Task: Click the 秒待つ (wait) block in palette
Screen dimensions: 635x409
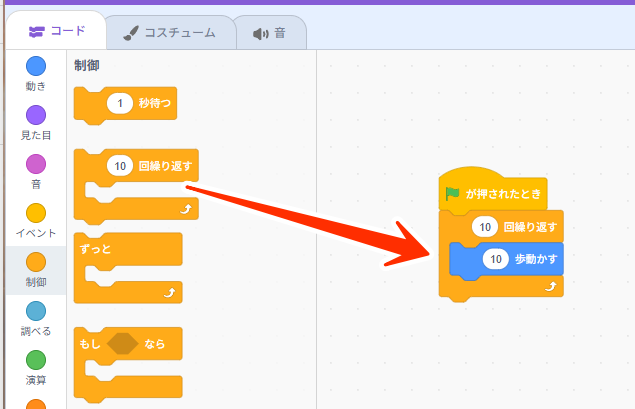Action: pos(155,103)
